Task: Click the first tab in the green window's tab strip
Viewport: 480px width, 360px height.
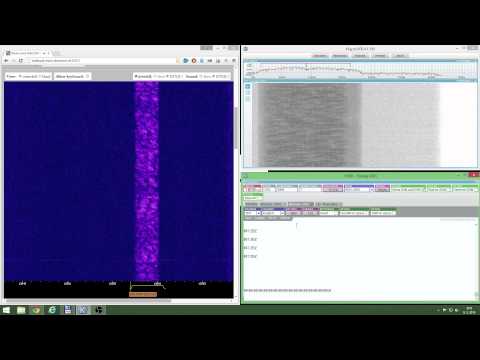Action: pos(252,204)
